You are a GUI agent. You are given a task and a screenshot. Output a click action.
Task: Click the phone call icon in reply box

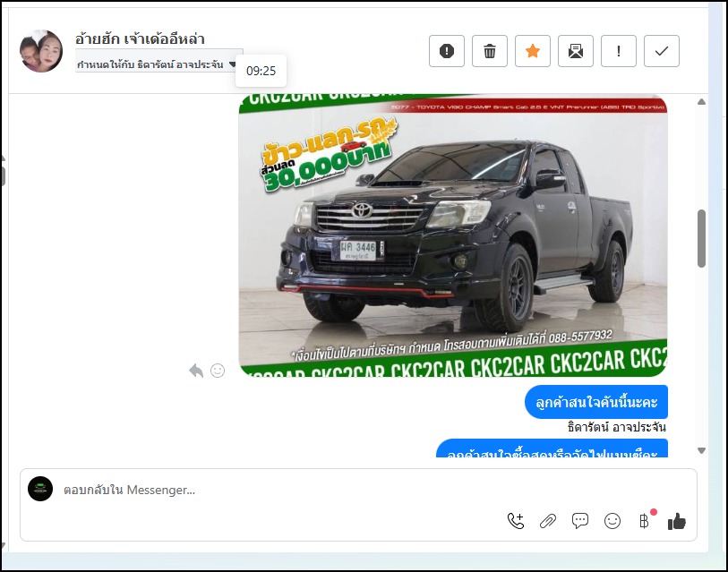(x=516, y=521)
